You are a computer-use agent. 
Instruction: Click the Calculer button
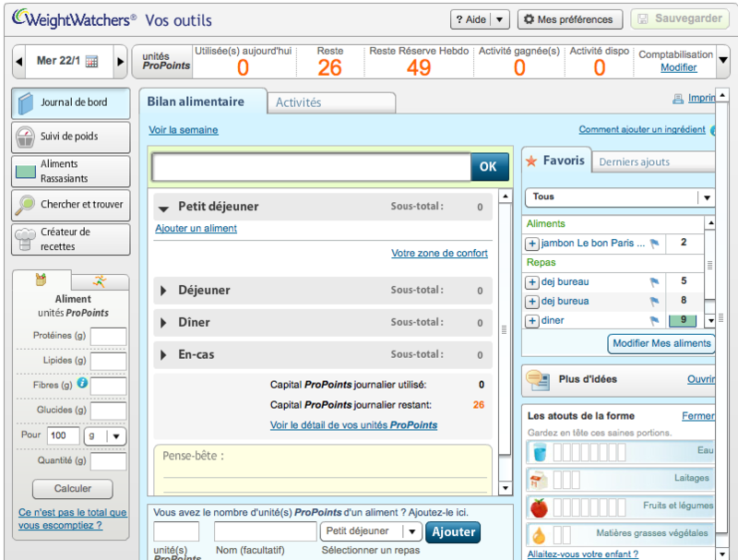point(73,489)
